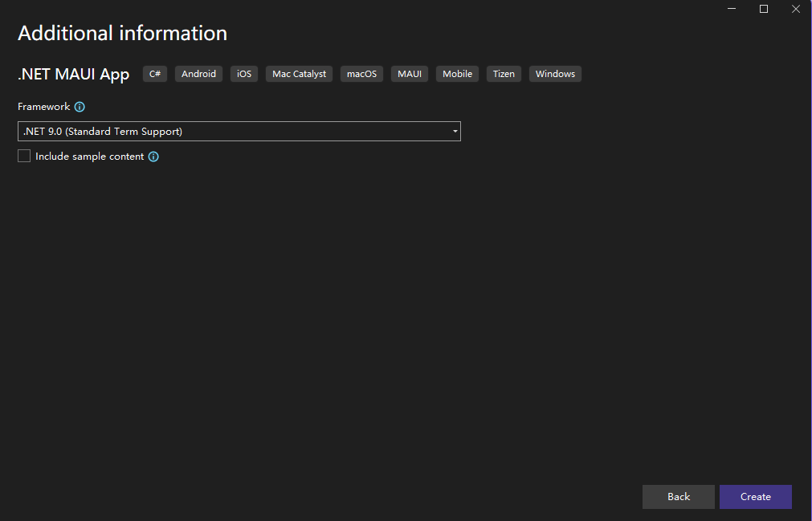Image resolution: width=812 pixels, height=521 pixels.
Task: Click the MAUI tag
Action: coord(410,74)
